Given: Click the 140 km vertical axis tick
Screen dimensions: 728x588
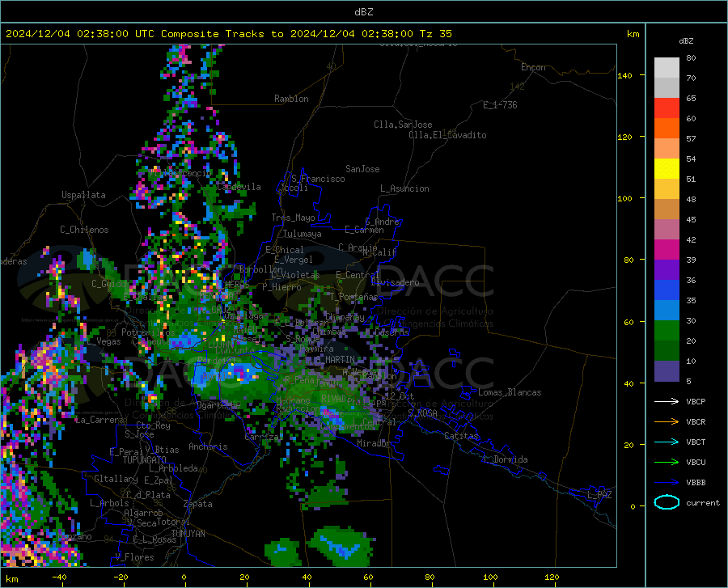Looking at the screenshot, I should click(625, 75).
